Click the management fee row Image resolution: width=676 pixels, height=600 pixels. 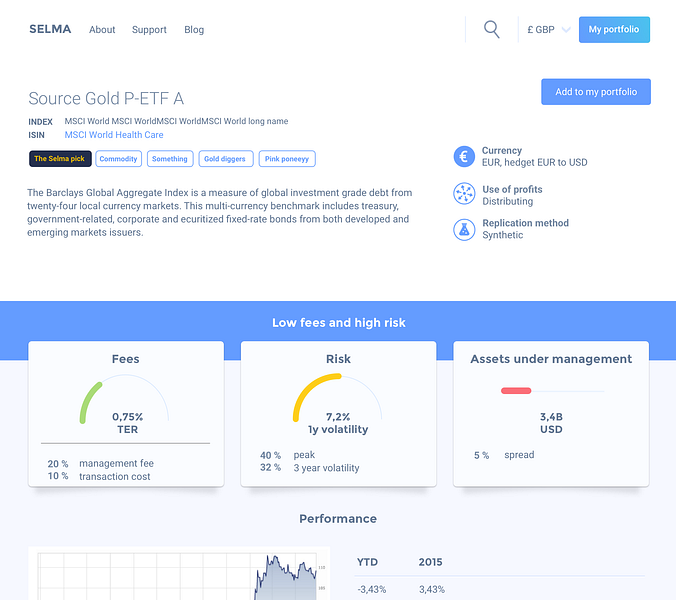[100, 463]
